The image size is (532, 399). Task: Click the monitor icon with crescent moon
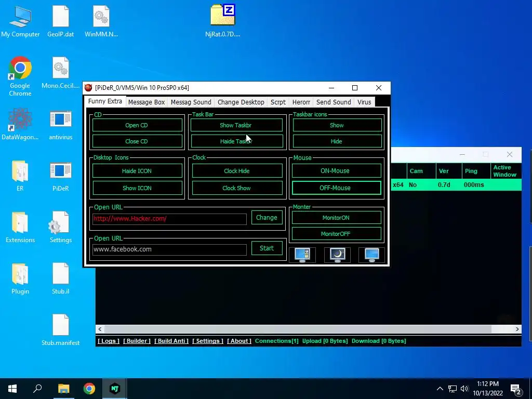(x=337, y=255)
